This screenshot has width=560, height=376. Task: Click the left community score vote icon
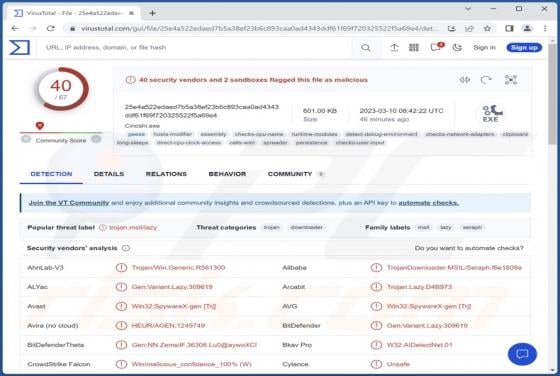point(26,139)
